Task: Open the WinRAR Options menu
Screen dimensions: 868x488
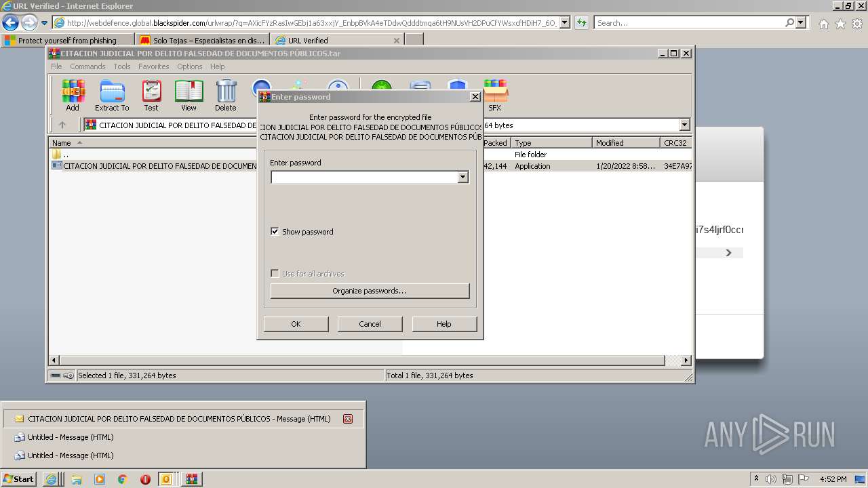Action: [x=190, y=66]
